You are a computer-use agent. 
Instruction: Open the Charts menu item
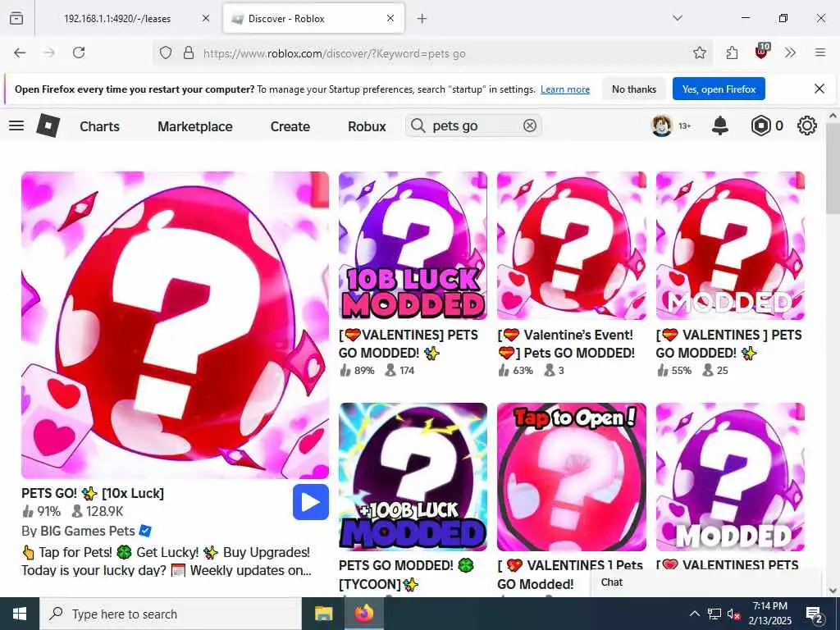coord(99,126)
